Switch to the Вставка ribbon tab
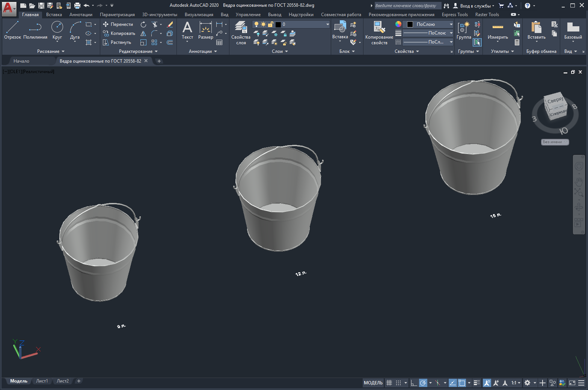 point(54,15)
